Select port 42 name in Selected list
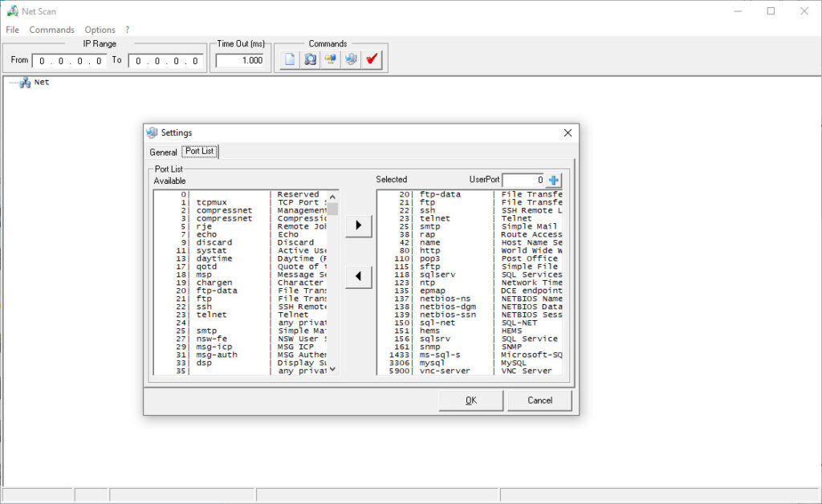Viewport: 822px width, 504px height. tap(470, 242)
